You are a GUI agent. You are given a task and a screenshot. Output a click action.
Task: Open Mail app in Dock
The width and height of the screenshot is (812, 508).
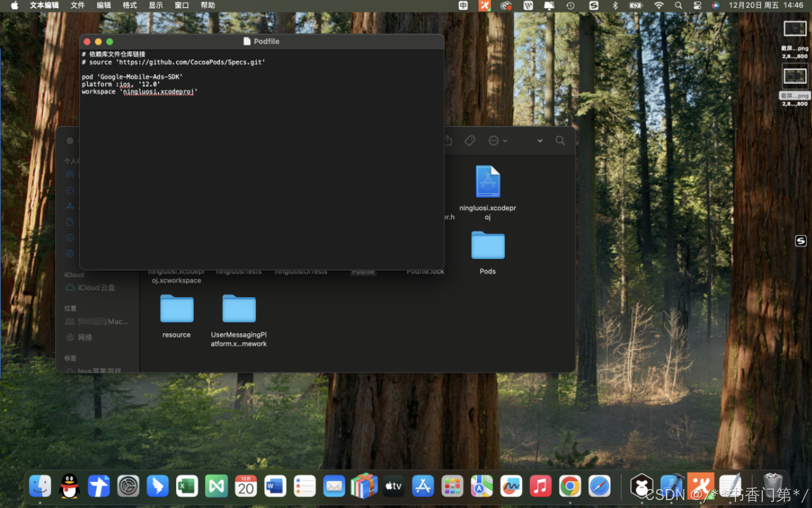pyautogui.click(x=334, y=486)
